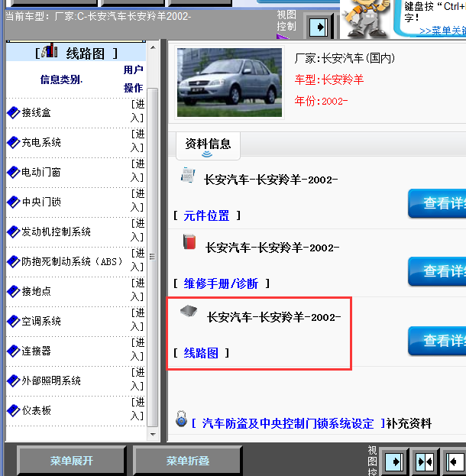
Task: Click the mechanic mascot cartoon figure
Action: [x=367, y=19]
